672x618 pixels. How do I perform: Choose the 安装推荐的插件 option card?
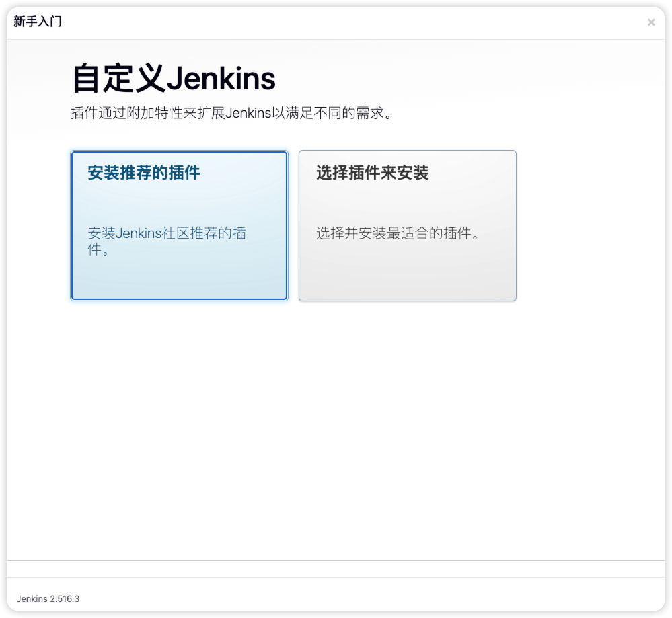click(x=179, y=225)
